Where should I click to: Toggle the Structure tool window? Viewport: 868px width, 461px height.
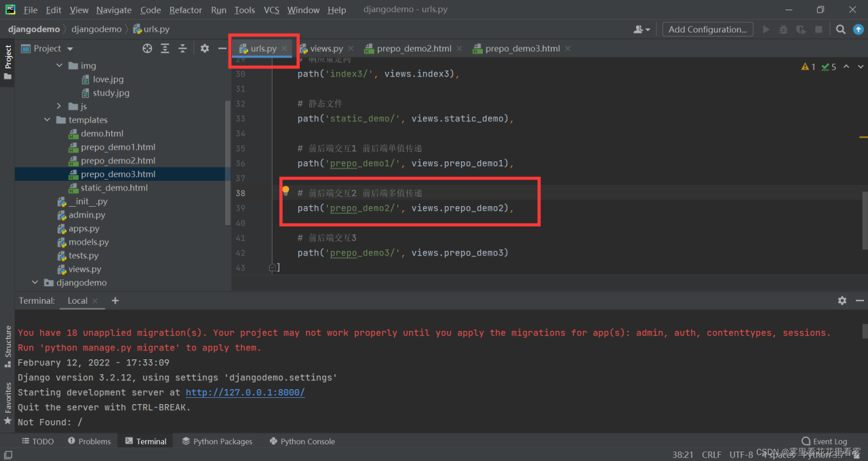click(x=8, y=346)
